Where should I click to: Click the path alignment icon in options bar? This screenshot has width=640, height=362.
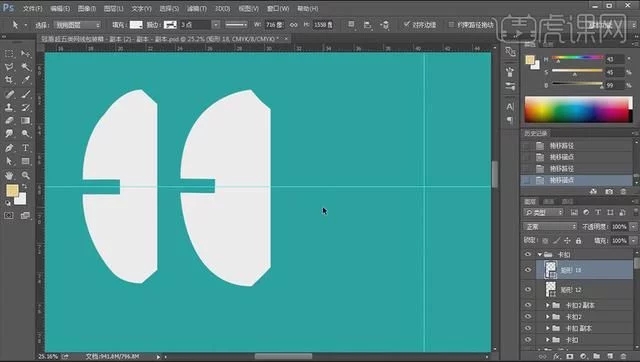click(x=367, y=25)
